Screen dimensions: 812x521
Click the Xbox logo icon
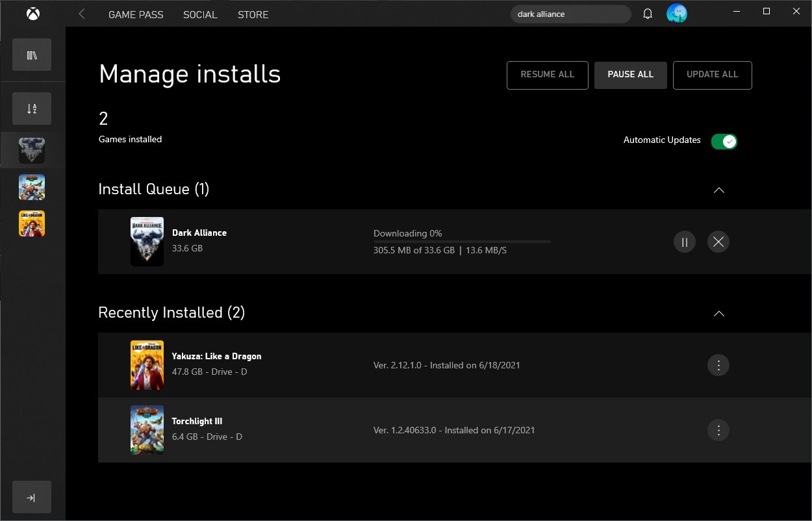pos(32,14)
